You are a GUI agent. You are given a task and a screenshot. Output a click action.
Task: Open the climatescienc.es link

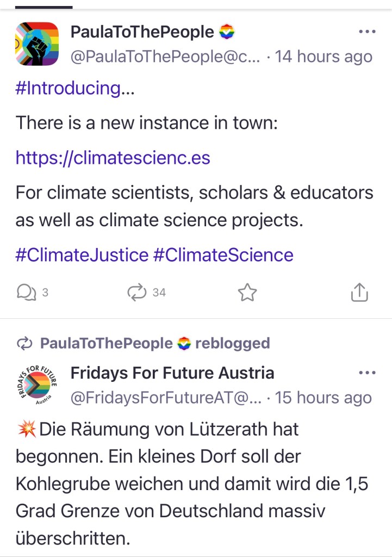tap(113, 158)
